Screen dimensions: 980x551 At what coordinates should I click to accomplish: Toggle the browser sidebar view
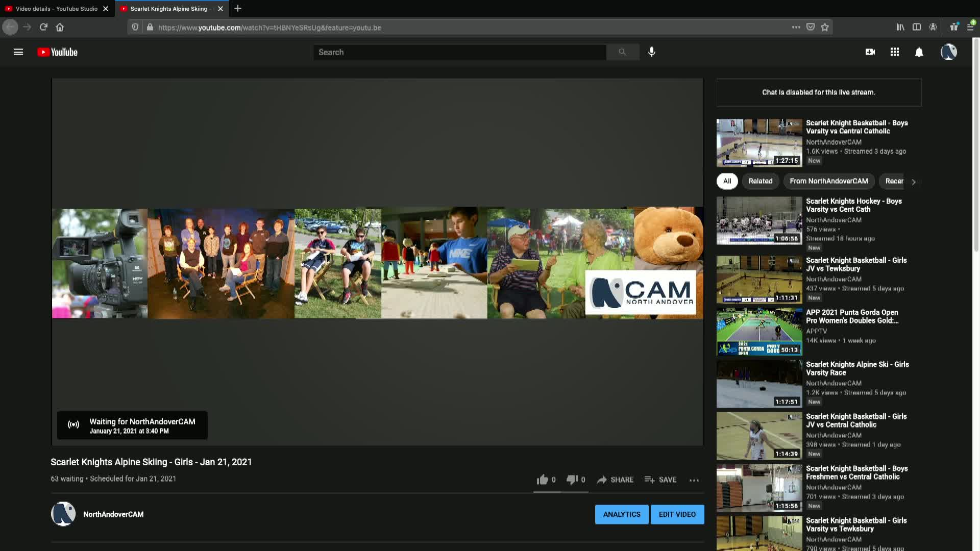917,27
